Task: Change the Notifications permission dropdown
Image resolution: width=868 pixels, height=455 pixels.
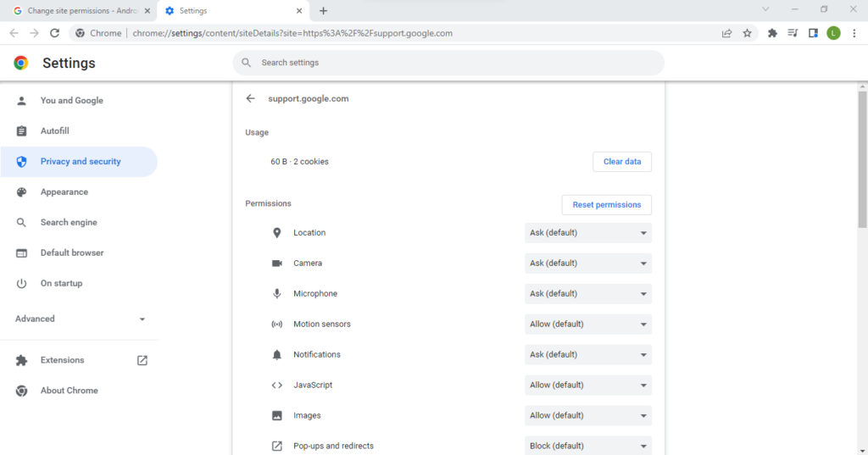Action: point(587,354)
